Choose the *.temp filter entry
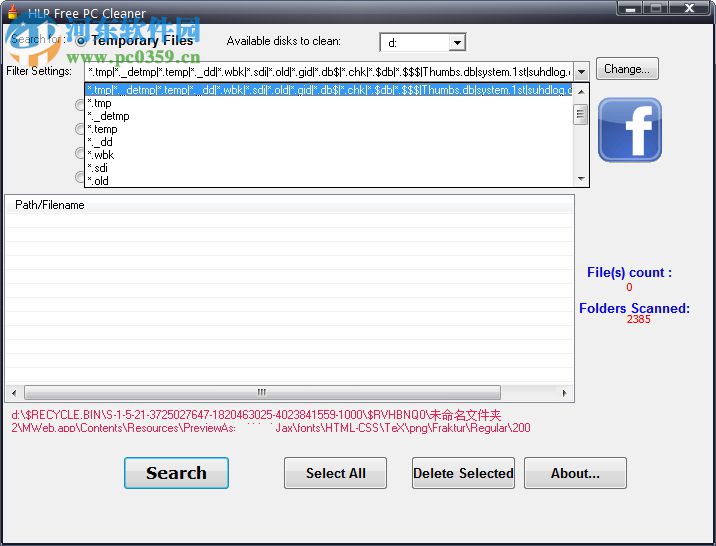This screenshot has width=716, height=546. point(329,129)
